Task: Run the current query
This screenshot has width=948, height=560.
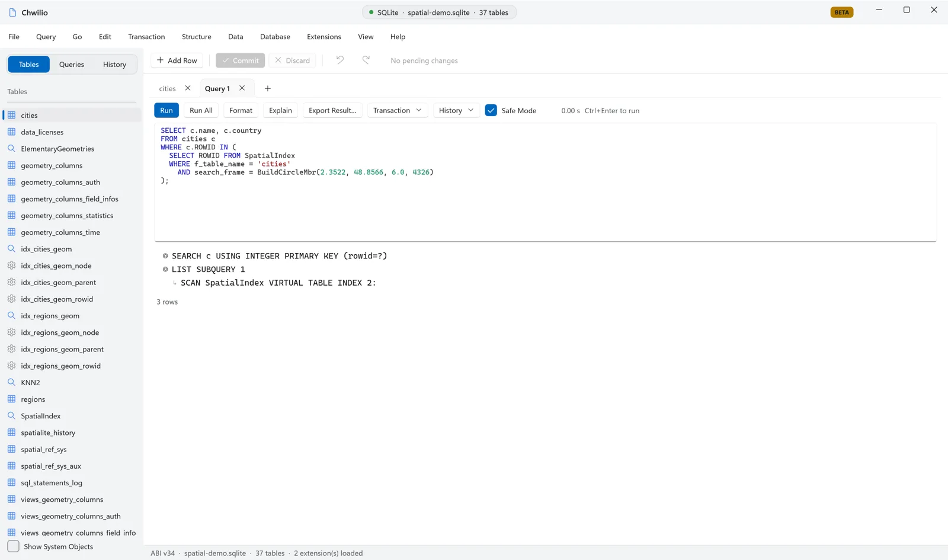Action: pyautogui.click(x=166, y=110)
